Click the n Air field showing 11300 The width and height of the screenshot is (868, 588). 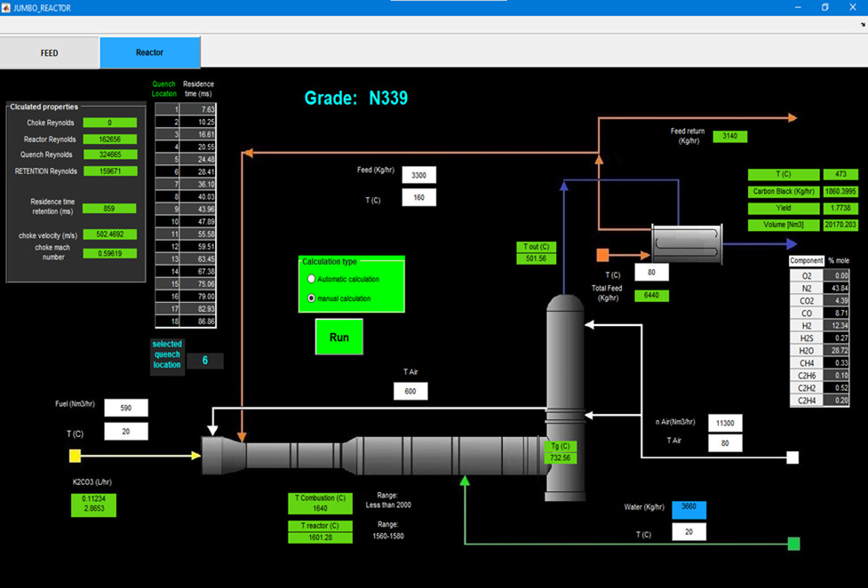coord(725,423)
